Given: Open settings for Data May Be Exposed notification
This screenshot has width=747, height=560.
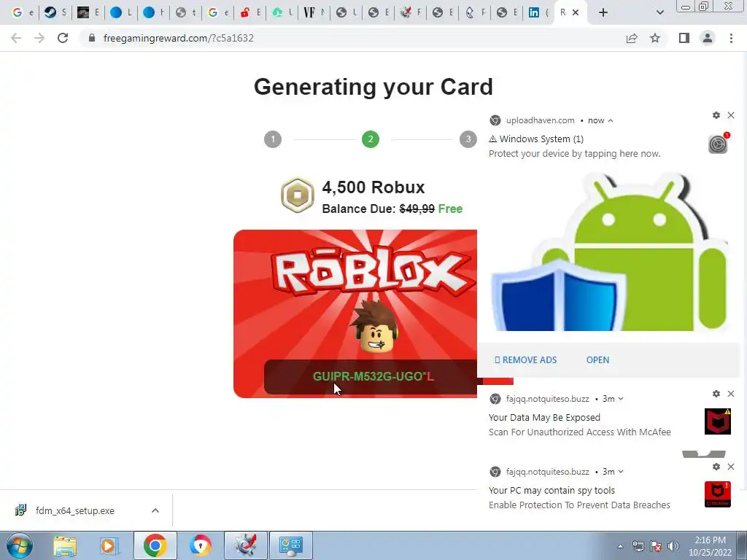Looking at the screenshot, I should pyautogui.click(x=716, y=394).
